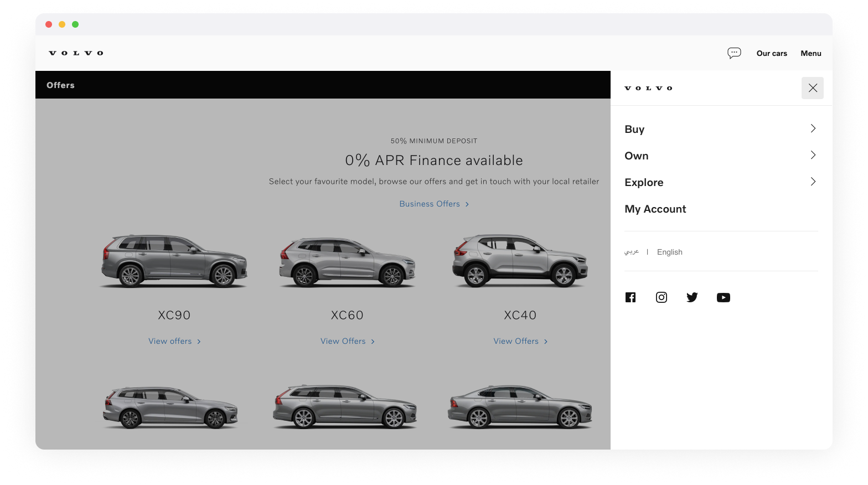
Task: Switch language to English
Action: (670, 252)
